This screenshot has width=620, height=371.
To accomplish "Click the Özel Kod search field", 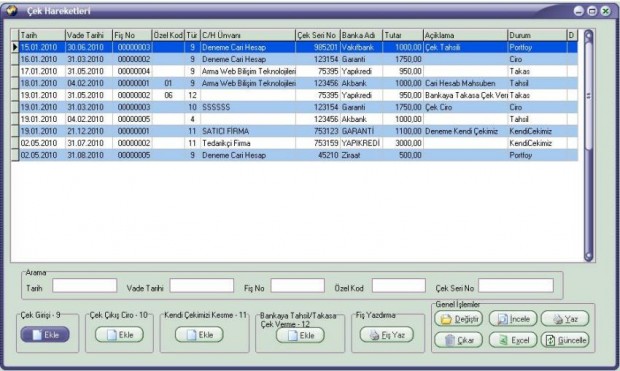I will point(399,286).
